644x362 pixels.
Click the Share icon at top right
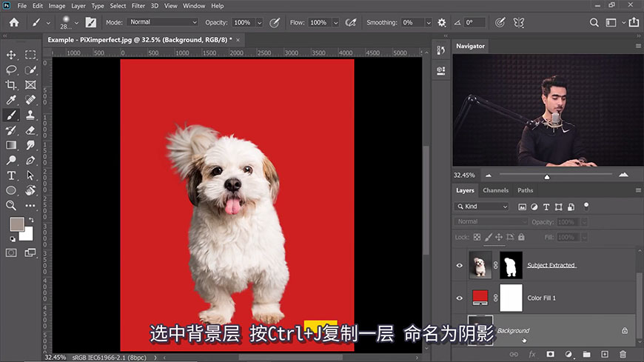pyautogui.click(x=634, y=22)
